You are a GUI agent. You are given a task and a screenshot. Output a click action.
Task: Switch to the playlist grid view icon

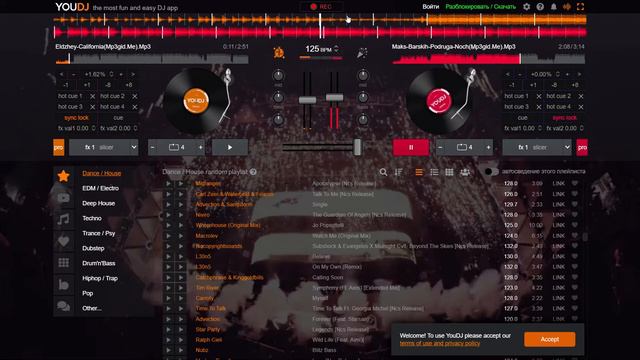click(x=449, y=172)
